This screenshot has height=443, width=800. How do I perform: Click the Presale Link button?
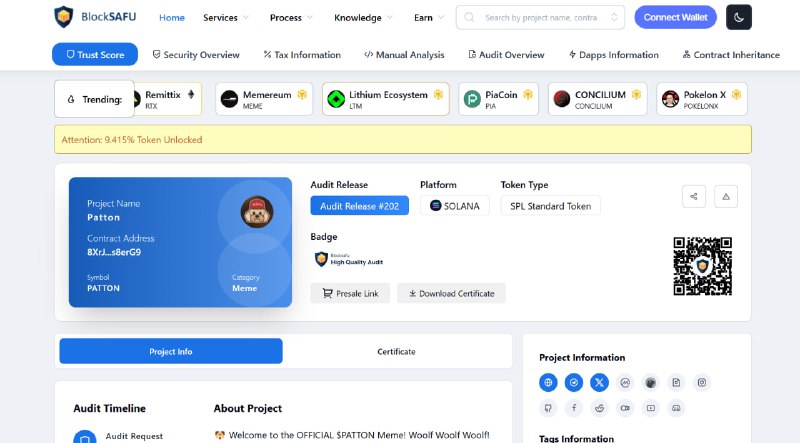350,293
